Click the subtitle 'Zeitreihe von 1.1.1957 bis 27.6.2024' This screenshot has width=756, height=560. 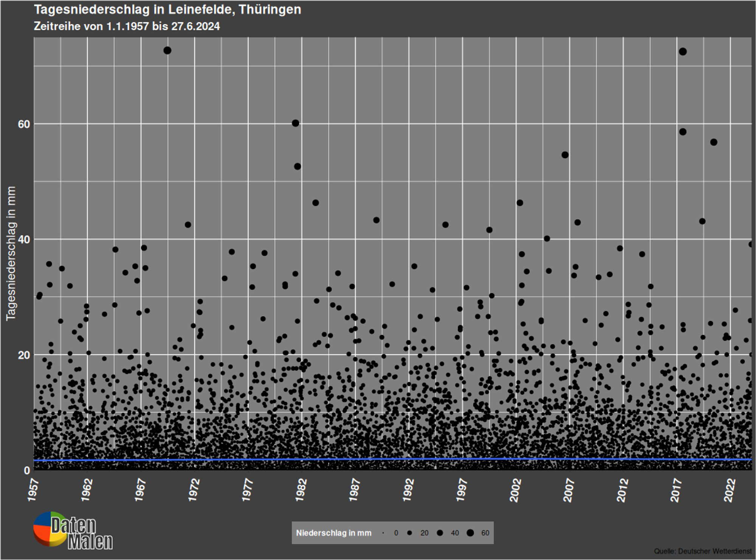click(x=127, y=26)
